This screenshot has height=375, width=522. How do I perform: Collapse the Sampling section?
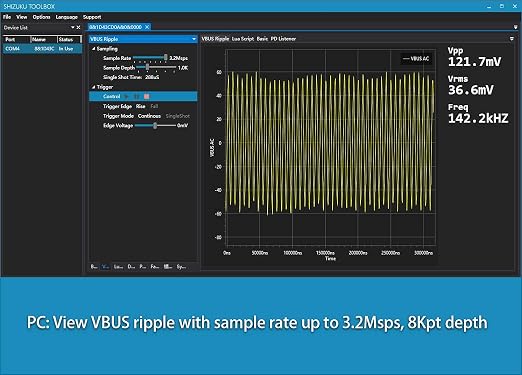pos(94,49)
